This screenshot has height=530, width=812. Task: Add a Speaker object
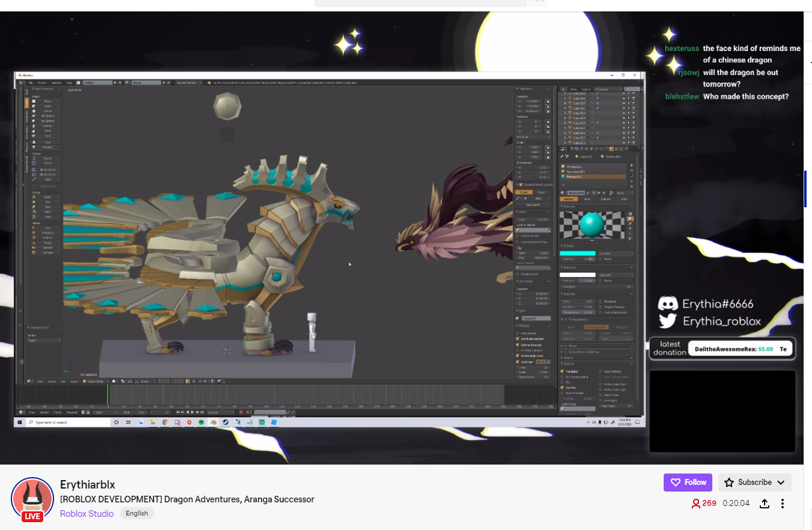click(46, 248)
